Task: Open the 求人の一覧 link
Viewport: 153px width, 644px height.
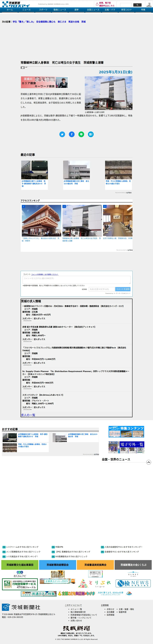Action: (x=28, y=415)
